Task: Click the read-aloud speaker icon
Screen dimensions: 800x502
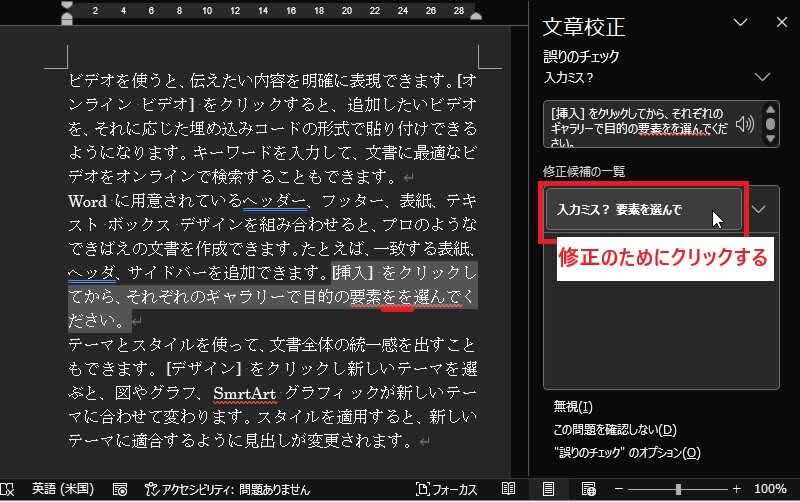Action: point(743,124)
